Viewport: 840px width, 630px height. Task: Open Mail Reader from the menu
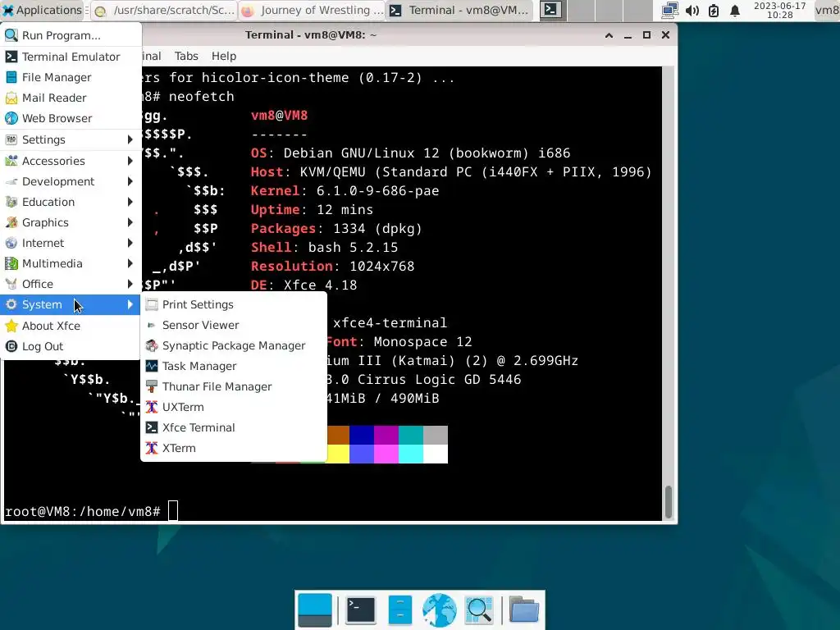click(x=71, y=98)
